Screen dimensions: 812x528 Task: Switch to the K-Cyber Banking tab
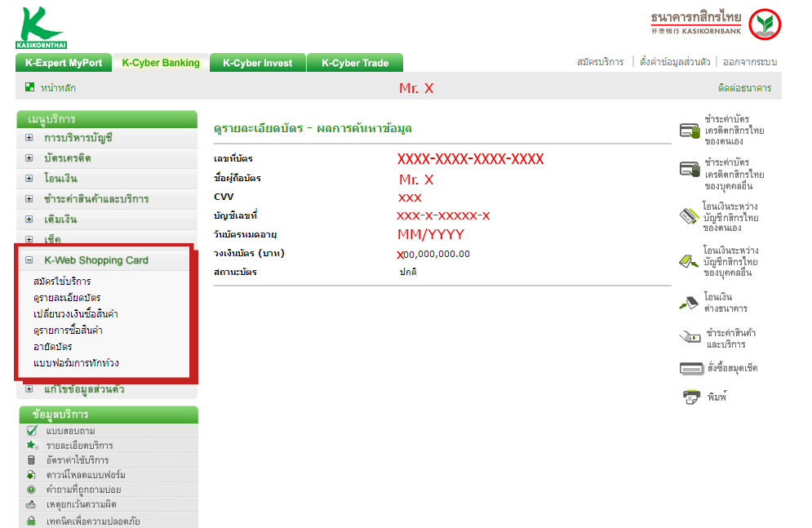click(x=161, y=63)
